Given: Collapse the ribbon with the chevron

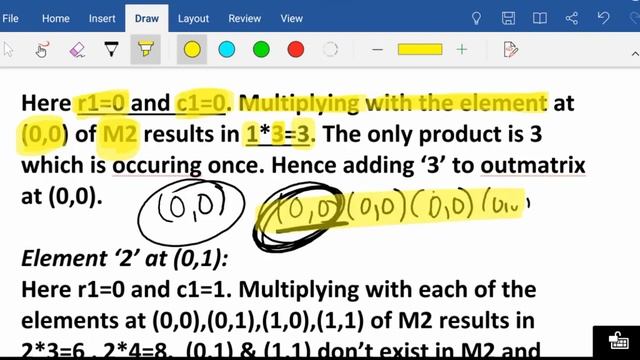Looking at the screenshot, I should 635,53.
